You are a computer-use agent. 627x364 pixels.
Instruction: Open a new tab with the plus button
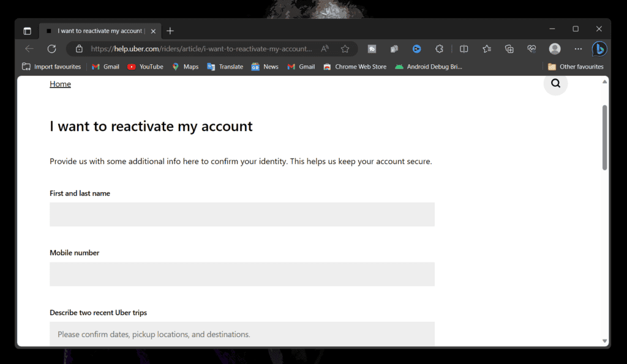click(x=170, y=30)
